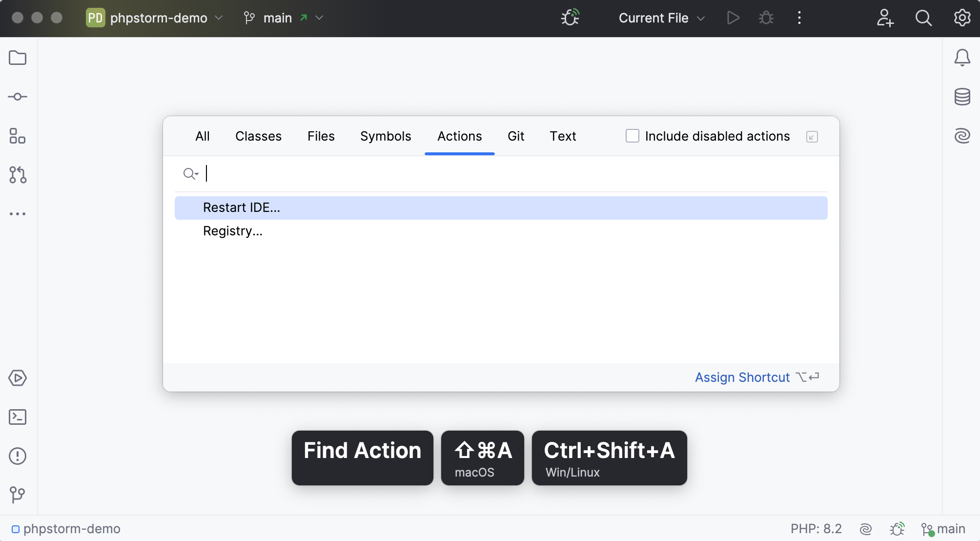Switch to the Symbols tab
This screenshot has height=541, width=980.
[x=386, y=136]
